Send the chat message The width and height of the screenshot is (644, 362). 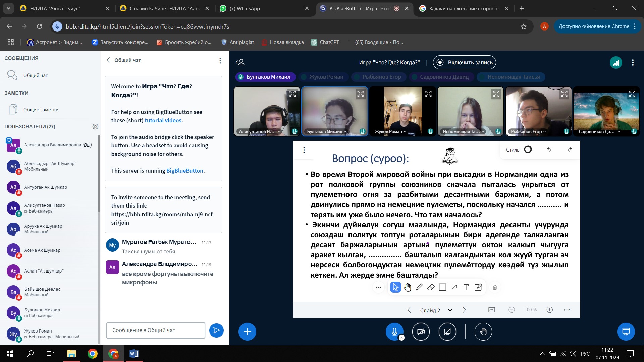click(216, 330)
